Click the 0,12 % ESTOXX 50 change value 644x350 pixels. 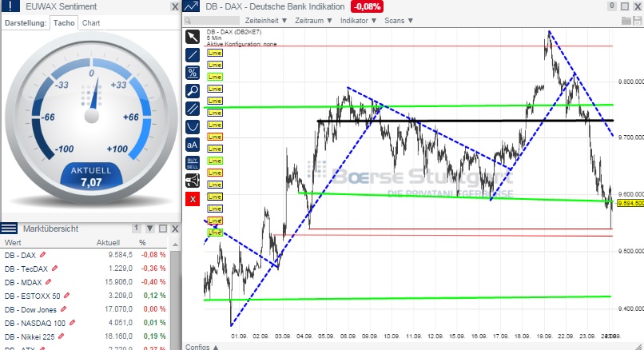[x=154, y=296]
